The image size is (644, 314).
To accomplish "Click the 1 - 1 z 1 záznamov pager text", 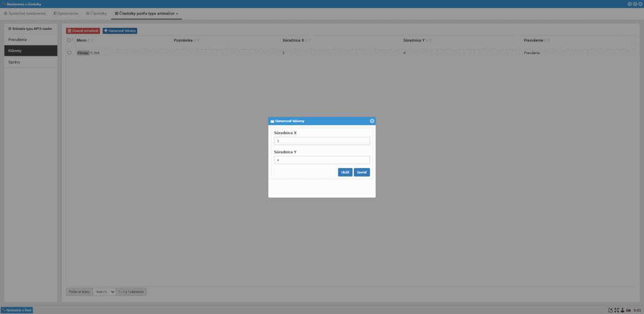I will tap(131, 292).
